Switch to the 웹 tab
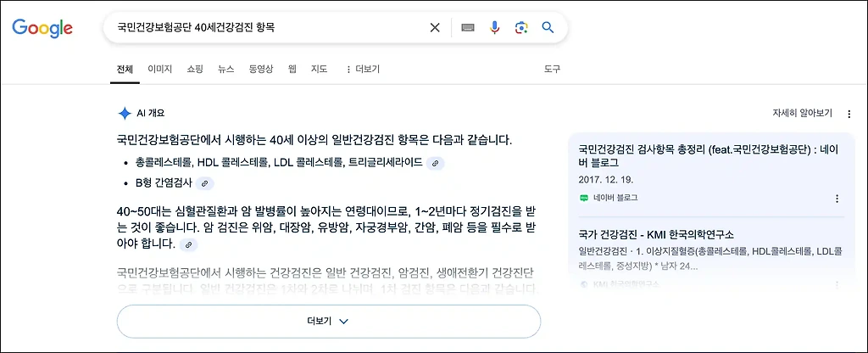Image resolution: width=868 pixels, height=353 pixels. tap(292, 70)
